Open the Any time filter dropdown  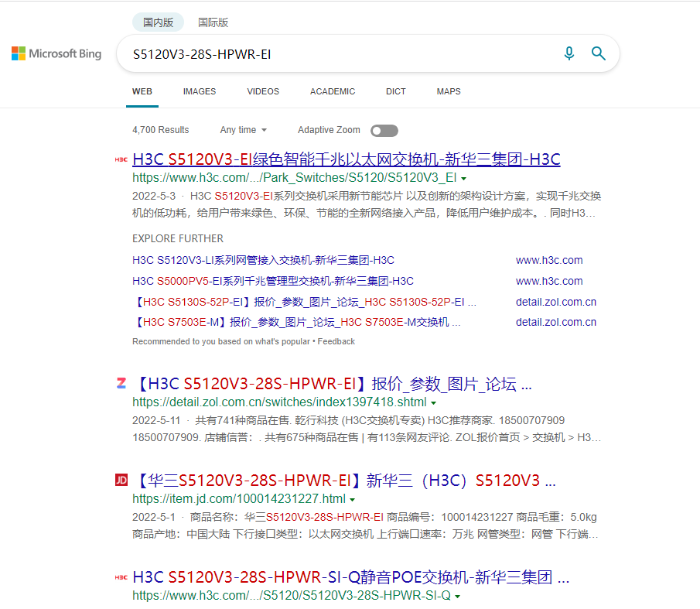point(244,130)
